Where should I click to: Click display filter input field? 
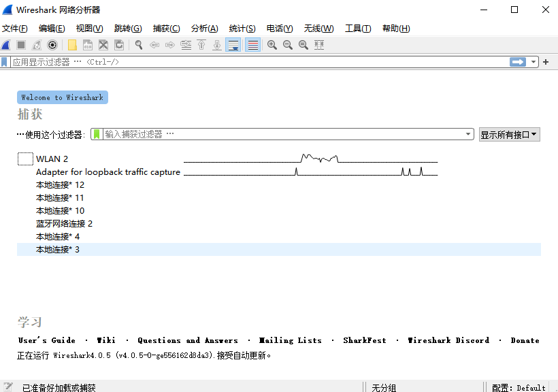tap(260, 62)
